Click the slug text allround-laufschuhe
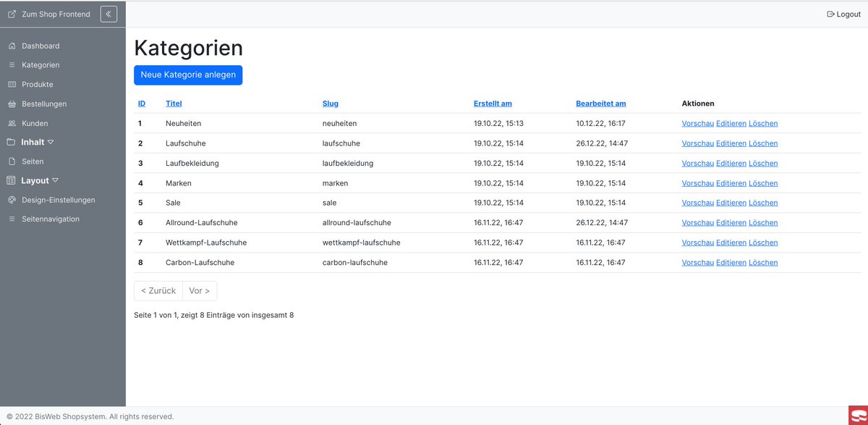Viewport: 868px width, 425px height. 357,222
